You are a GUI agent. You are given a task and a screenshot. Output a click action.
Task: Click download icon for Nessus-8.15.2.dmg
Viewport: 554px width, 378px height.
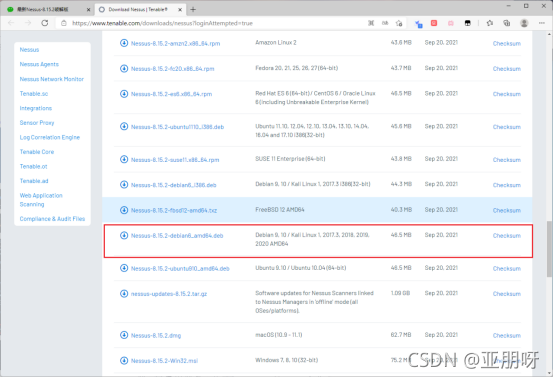click(x=124, y=335)
